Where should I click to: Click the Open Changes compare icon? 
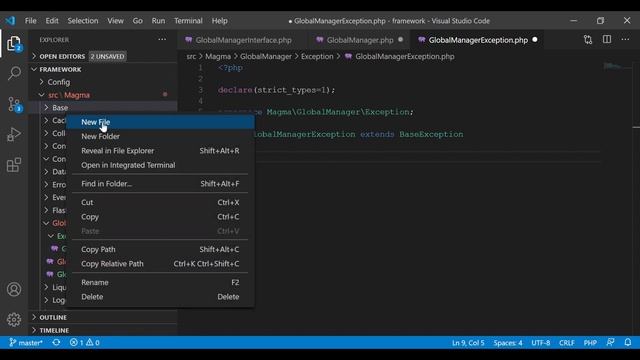(x=588, y=40)
